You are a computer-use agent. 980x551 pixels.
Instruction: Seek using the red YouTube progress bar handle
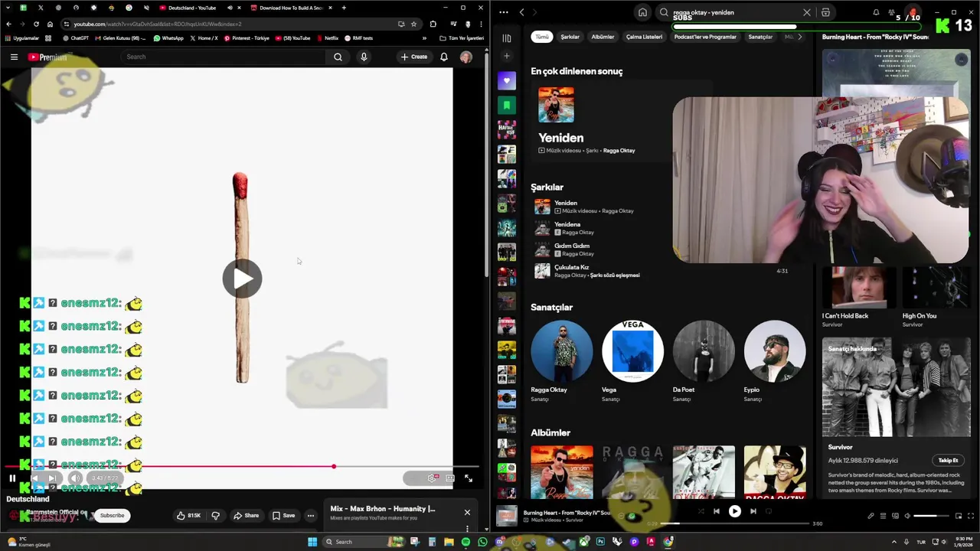[334, 466]
